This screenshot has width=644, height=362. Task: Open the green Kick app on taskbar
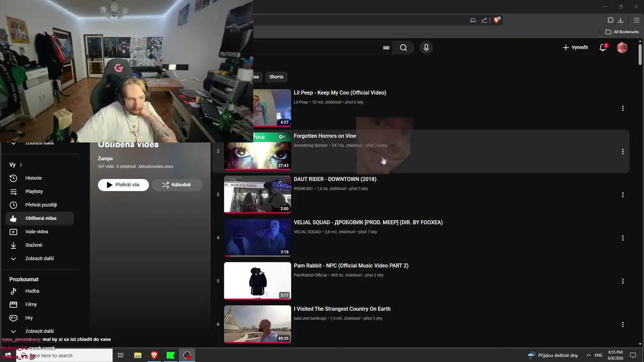click(171, 355)
